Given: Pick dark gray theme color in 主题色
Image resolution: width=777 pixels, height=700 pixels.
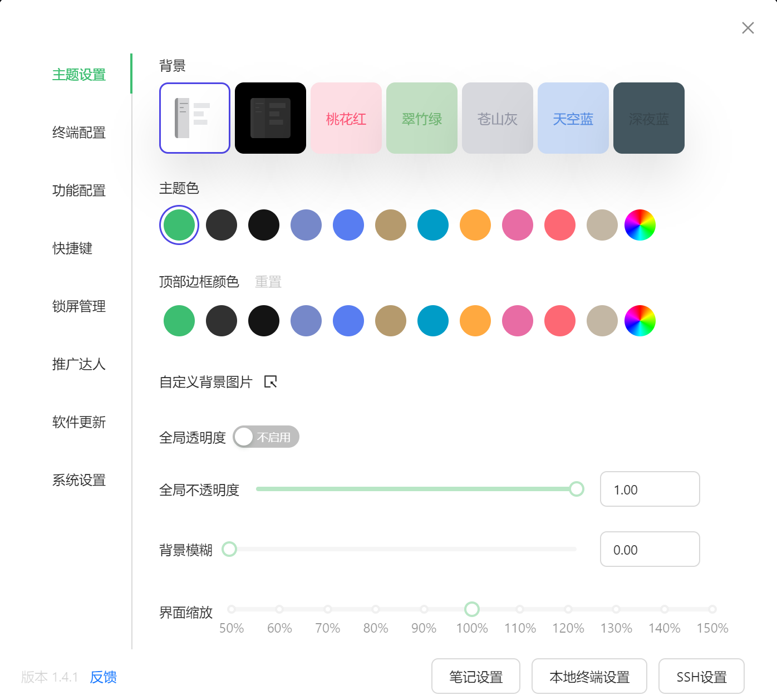Looking at the screenshot, I should click(x=222, y=225).
